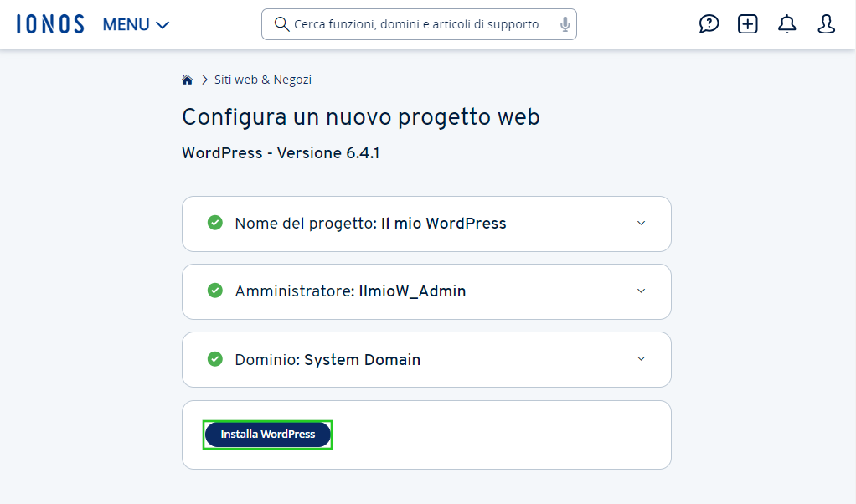Click the search magnifier icon
This screenshot has width=856, height=504.
(281, 24)
